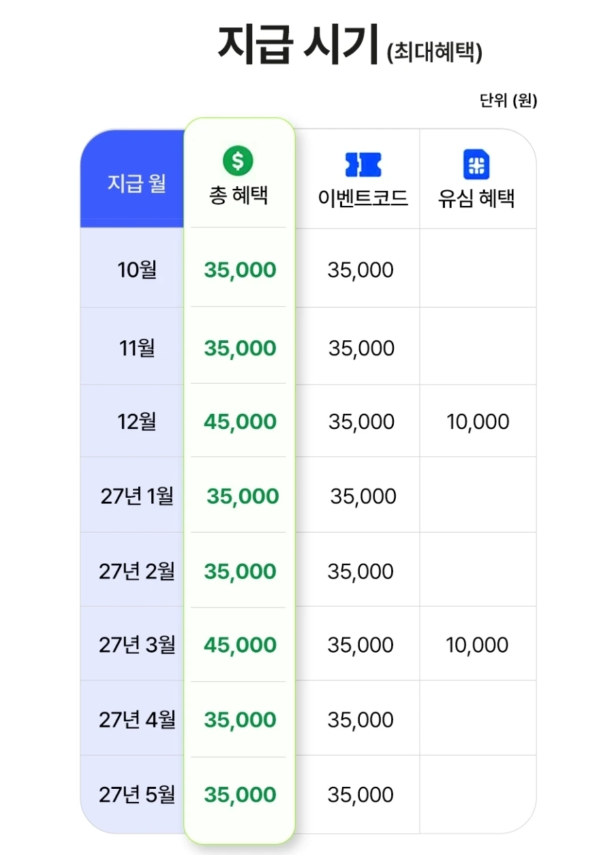Select the 총 혜택 column header
Screen dimensions: 616x855
[x=238, y=196]
